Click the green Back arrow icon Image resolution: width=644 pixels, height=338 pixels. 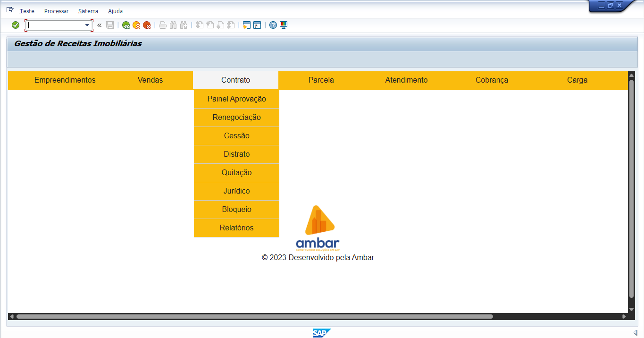pyautogui.click(x=126, y=25)
